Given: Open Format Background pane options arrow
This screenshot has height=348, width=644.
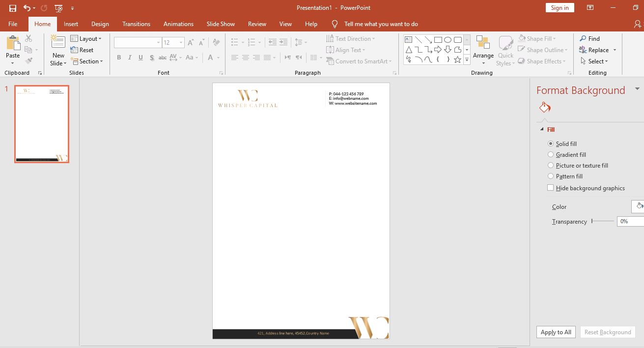Looking at the screenshot, I should pos(637,89).
